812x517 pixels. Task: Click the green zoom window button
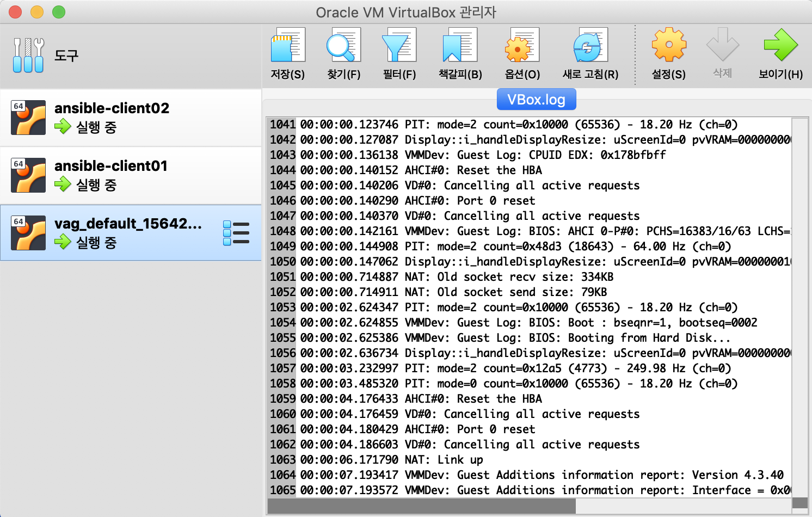point(59,12)
